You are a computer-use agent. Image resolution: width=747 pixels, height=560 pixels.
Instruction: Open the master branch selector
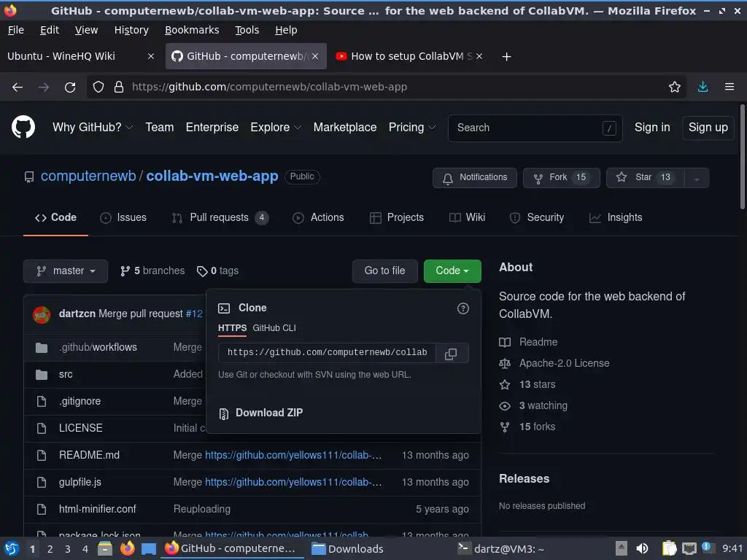tap(65, 271)
